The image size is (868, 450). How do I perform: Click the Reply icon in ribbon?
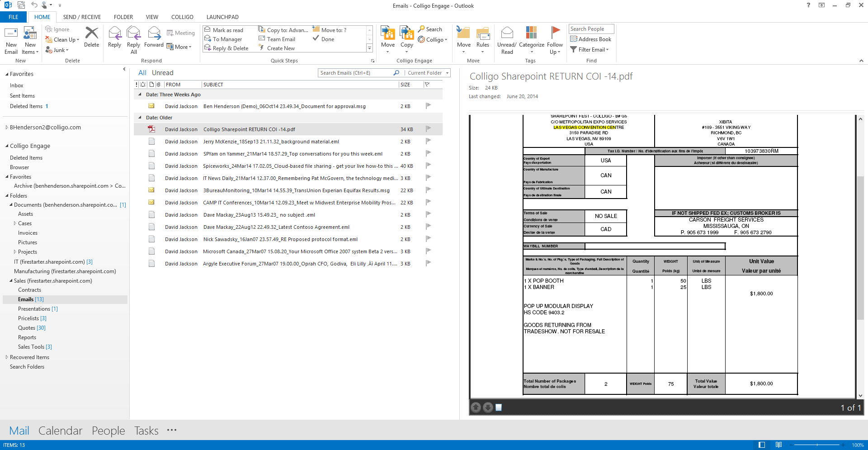115,33
